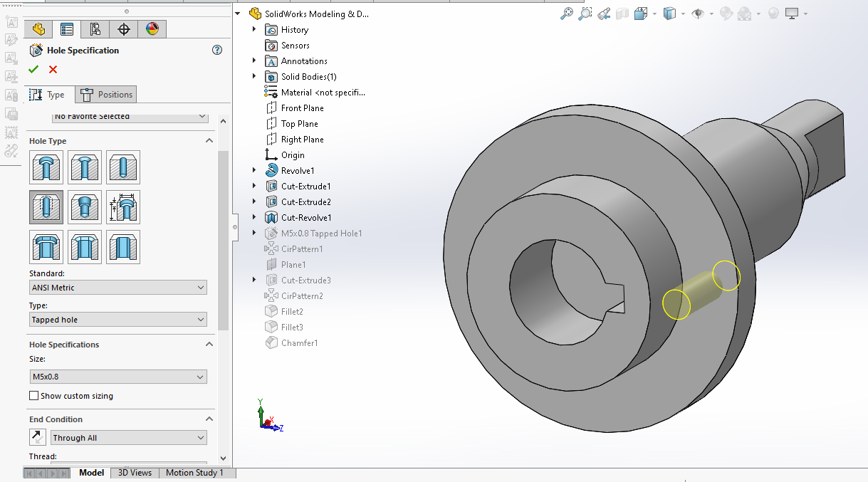
Task: Open the DisplayManager color ball tab
Action: tap(152, 29)
